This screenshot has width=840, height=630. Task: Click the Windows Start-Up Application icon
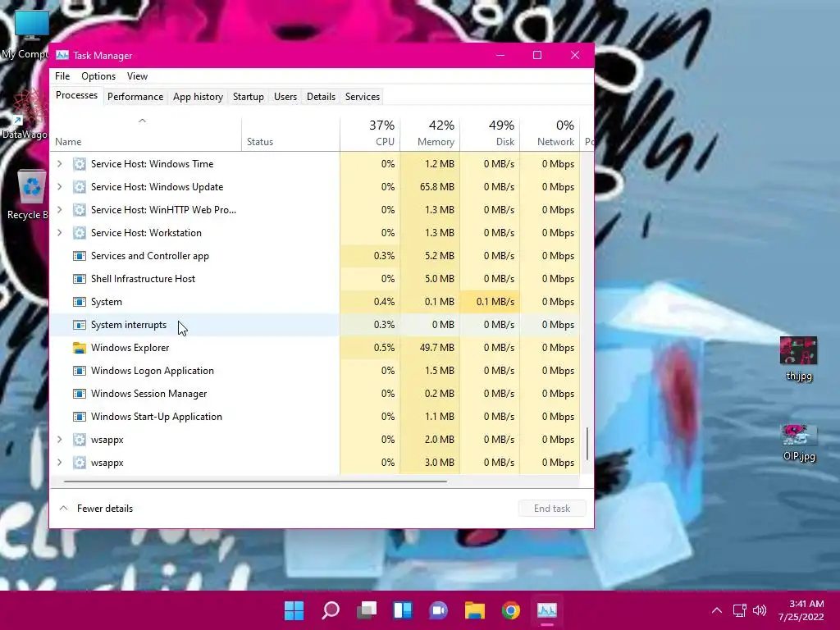click(80, 417)
